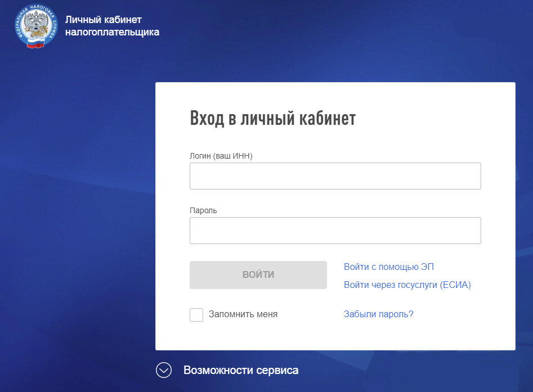Screen dimensions: 533x392
Task: Select the Пароль password field
Action: 335,230
